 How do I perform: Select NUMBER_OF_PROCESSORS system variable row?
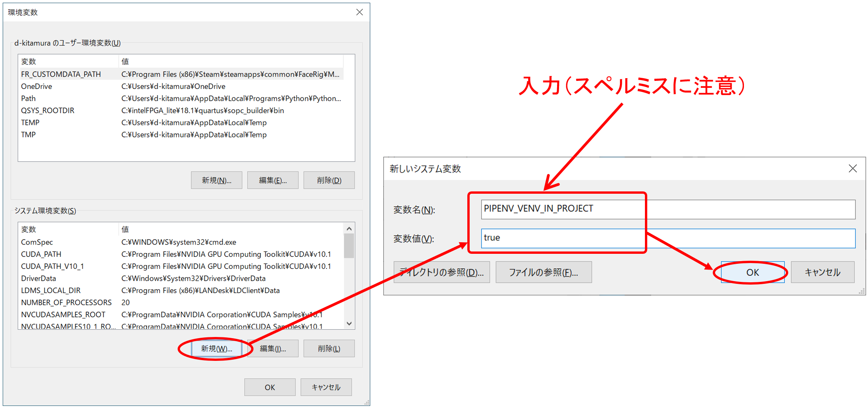coord(181,302)
